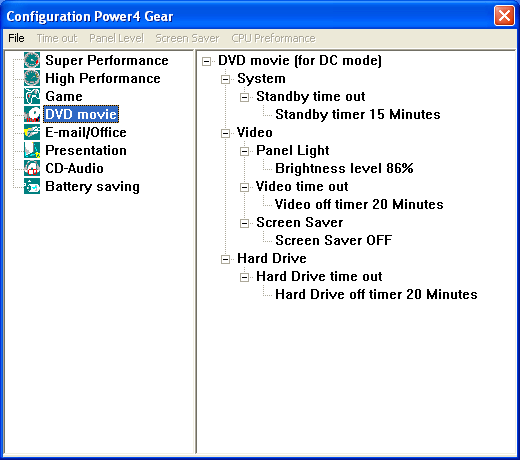This screenshot has height=460, width=521.
Task: Select the Video time out label
Action: 302,186
